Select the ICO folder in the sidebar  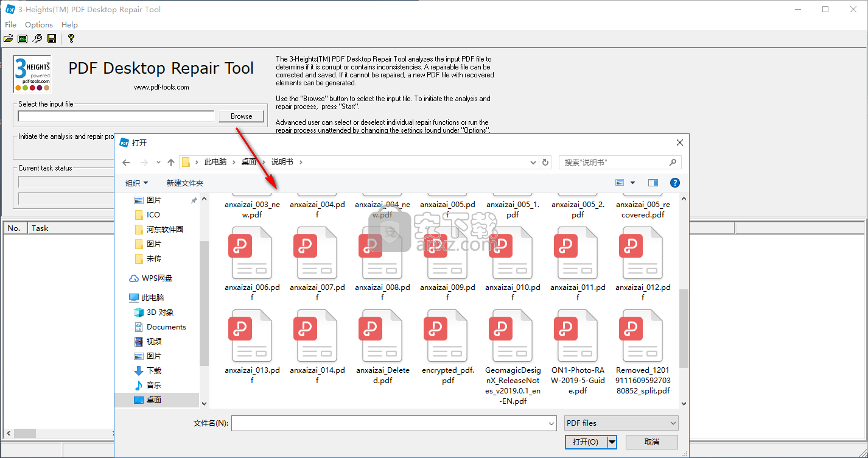tap(153, 214)
